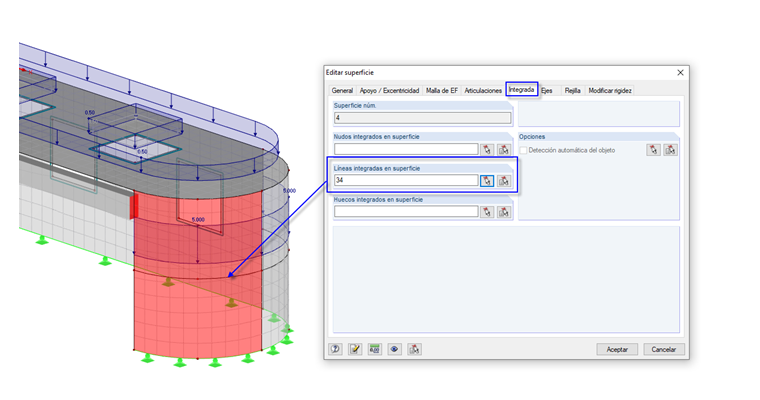Open the Rejilla tab
Screen dimensions: 760x400
[572, 91]
